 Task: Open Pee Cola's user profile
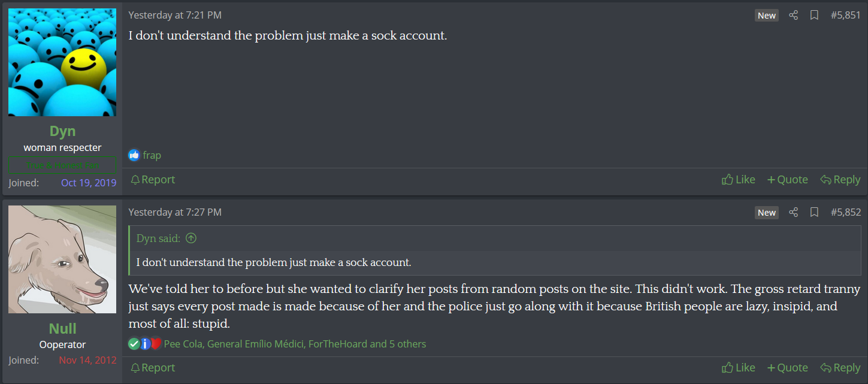coord(183,344)
